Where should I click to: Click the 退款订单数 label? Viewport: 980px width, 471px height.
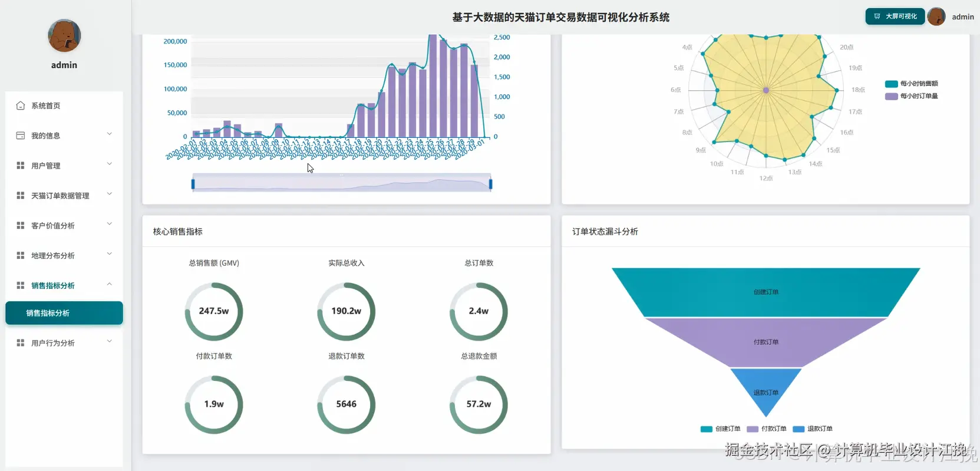(347, 356)
